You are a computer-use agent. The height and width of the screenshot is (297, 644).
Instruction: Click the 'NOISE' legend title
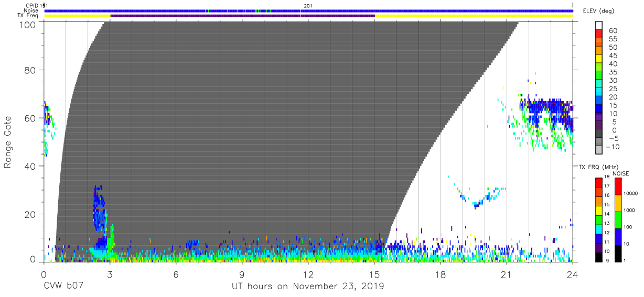click(x=620, y=173)
